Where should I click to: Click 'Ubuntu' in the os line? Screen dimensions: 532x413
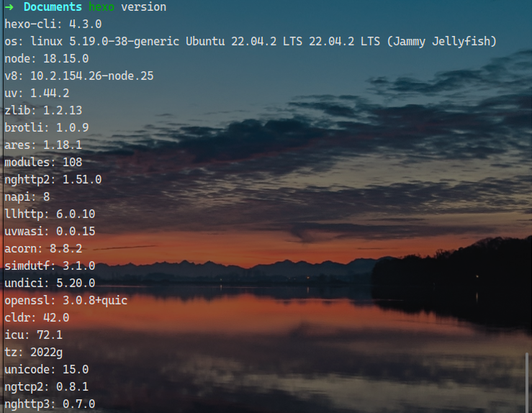pyautogui.click(x=205, y=41)
